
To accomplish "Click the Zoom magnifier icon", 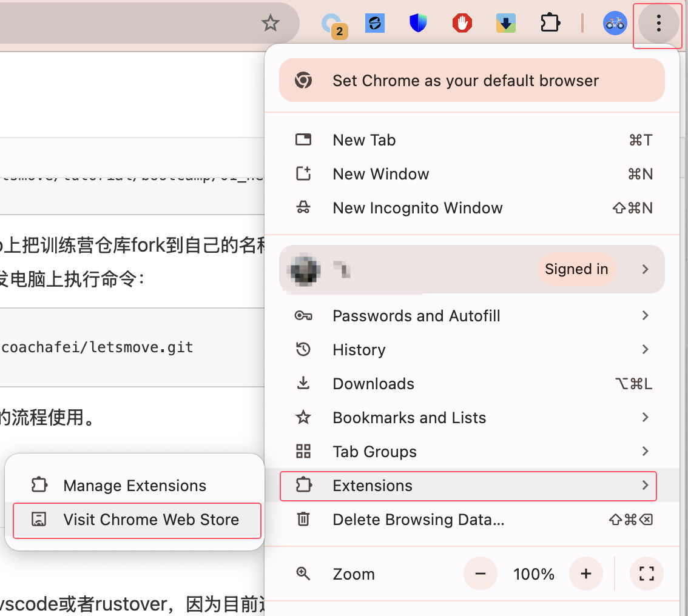I will (x=303, y=574).
